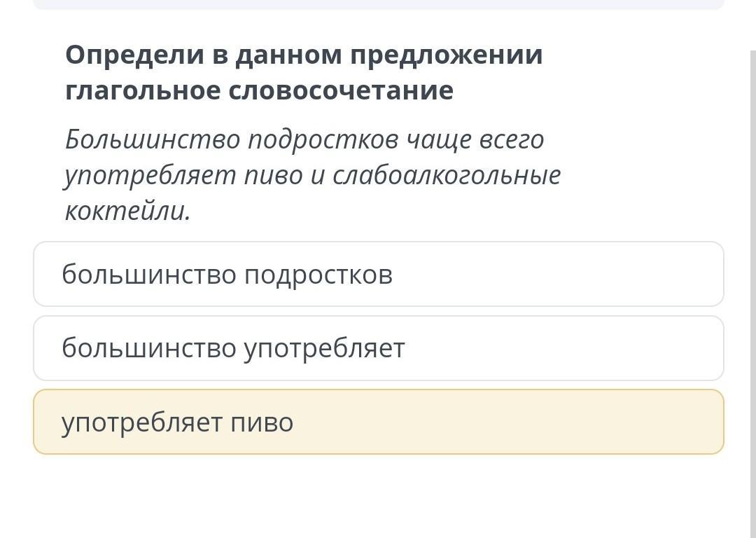The width and height of the screenshot is (756, 538).
Task: Click the word 'всего' in the italic sentence
Action: pyautogui.click(x=512, y=140)
